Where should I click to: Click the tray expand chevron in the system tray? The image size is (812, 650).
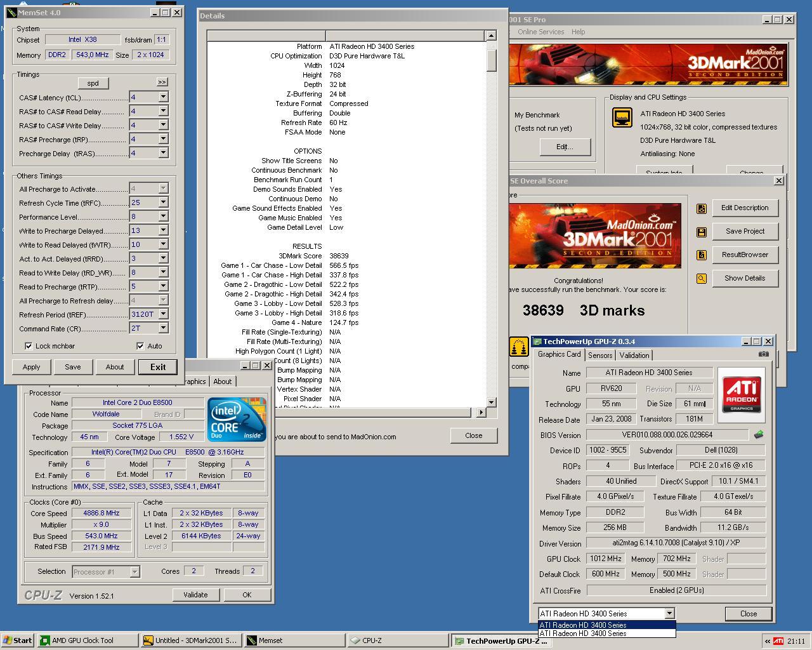pyautogui.click(x=768, y=640)
